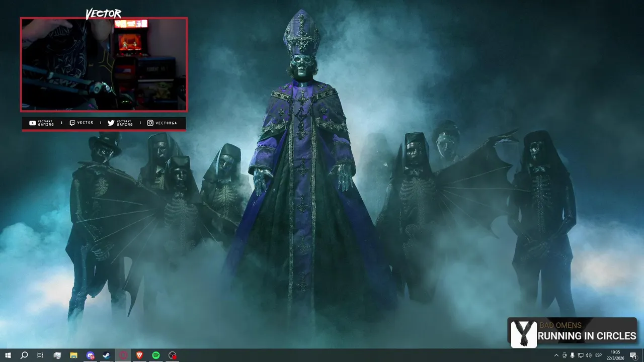The image size is (644, 362).
Task: Open Discord with the 9+ badge
Action: [90, 355]
